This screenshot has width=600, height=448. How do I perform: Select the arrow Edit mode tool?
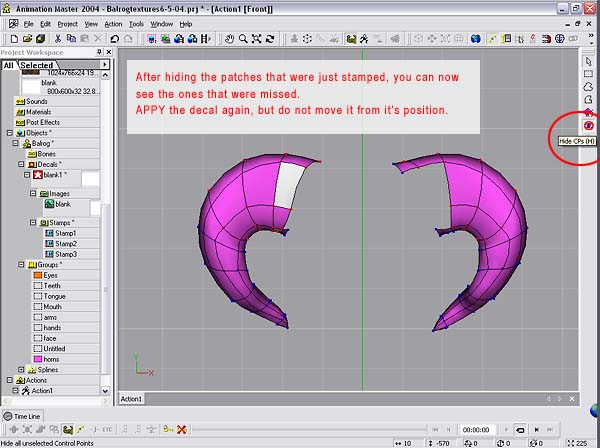pos(589,61)
